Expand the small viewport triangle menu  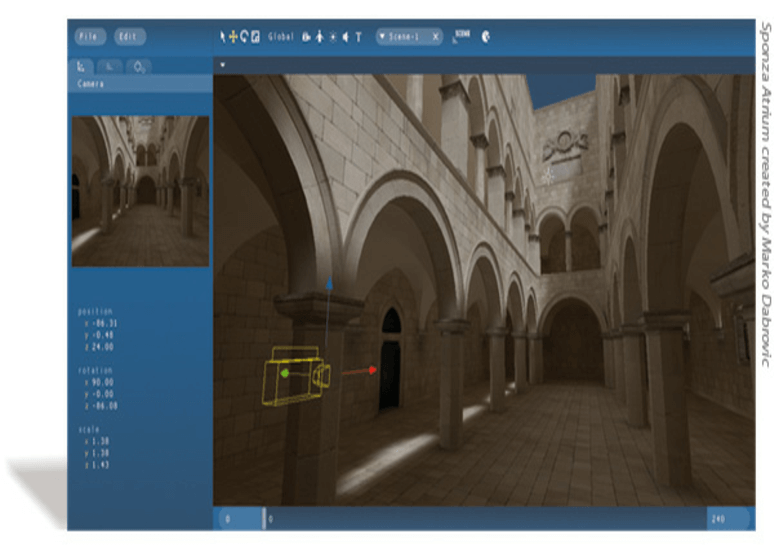[223, 64]
